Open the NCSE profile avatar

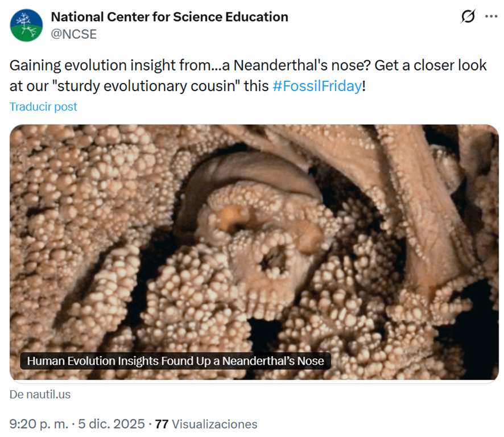point(26,25)
